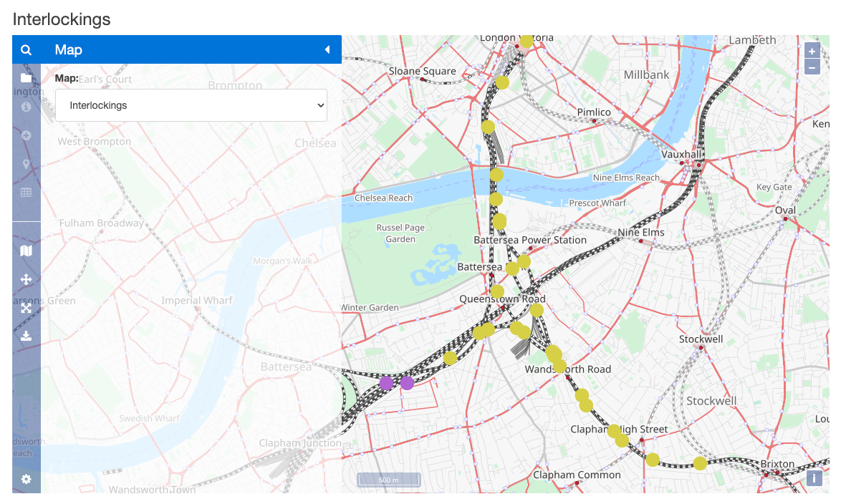Viewport: 841px width, 504px height.
Task: Open the settings gear at sidebar bottom
Action: [x=27, y=478]
